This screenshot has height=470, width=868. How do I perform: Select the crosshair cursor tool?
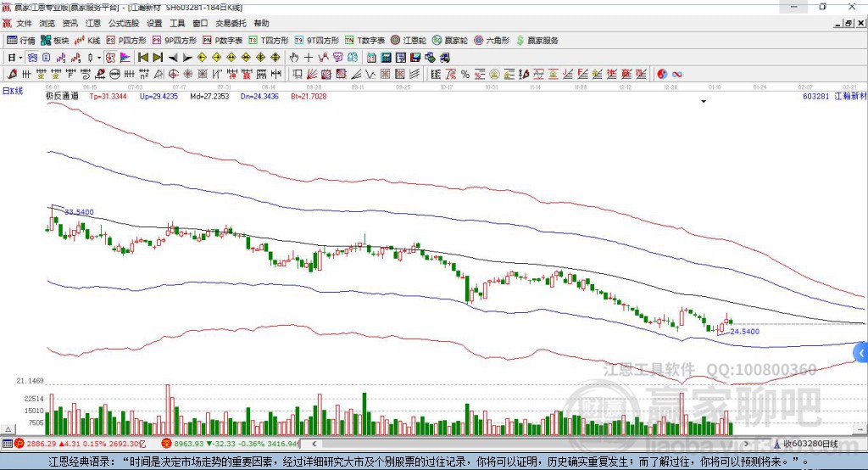309,57
